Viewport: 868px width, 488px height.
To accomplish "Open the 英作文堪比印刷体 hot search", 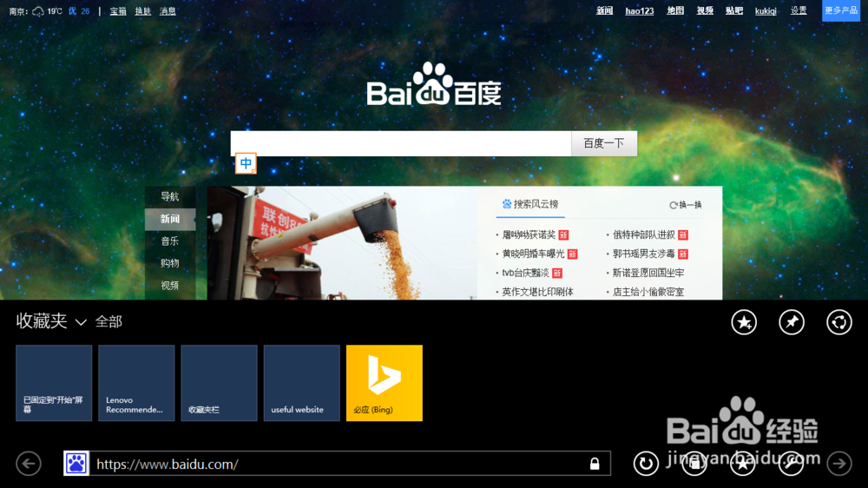I will [537, 292].
